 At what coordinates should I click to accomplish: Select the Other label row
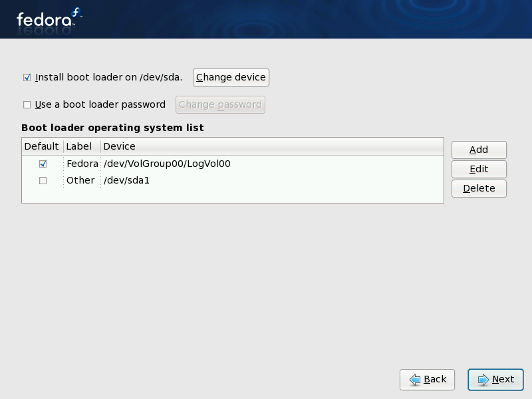click(x=80, y=180)
